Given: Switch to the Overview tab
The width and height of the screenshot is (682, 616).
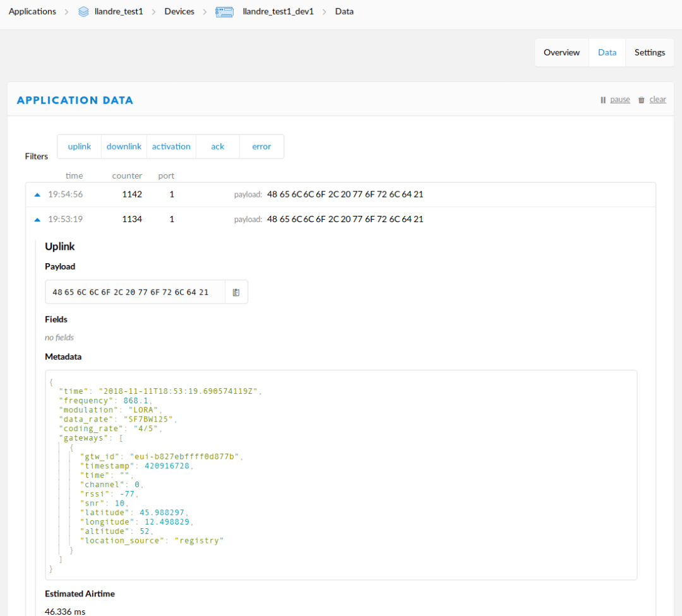Looking at the screenshot, I should pos(561,52).
